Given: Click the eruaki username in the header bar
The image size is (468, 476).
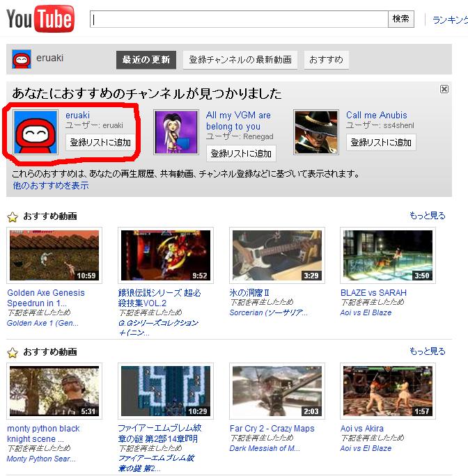Looking at the screenshot, I should 50,58.
